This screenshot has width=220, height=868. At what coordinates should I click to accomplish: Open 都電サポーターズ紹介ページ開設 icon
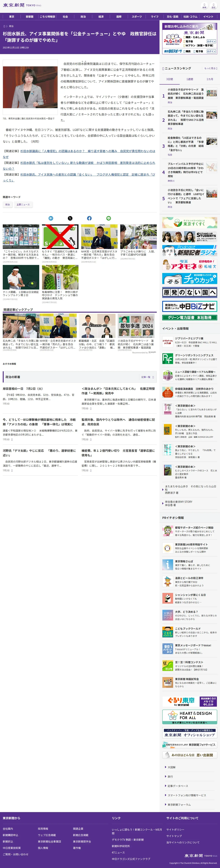(x=167, y=531)
